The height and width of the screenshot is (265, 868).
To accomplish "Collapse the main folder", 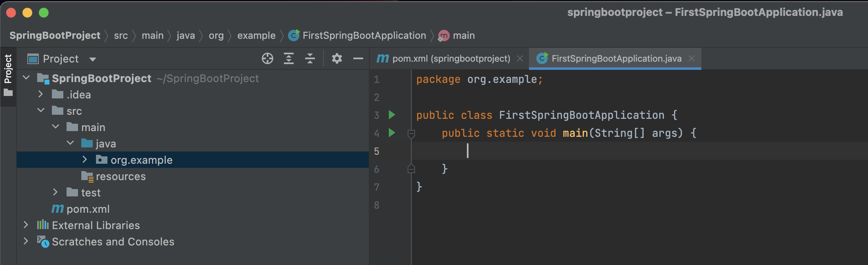I will click(x=56, y=127).
